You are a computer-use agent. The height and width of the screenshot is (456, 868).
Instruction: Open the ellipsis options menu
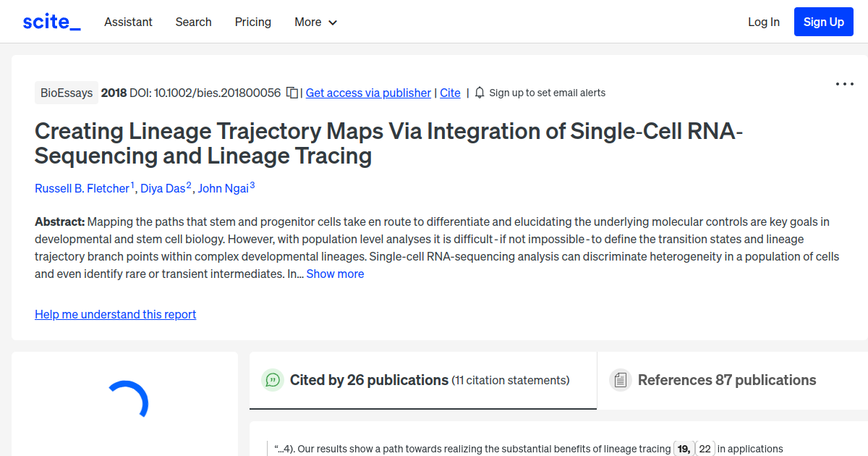(x=844, y=84)
